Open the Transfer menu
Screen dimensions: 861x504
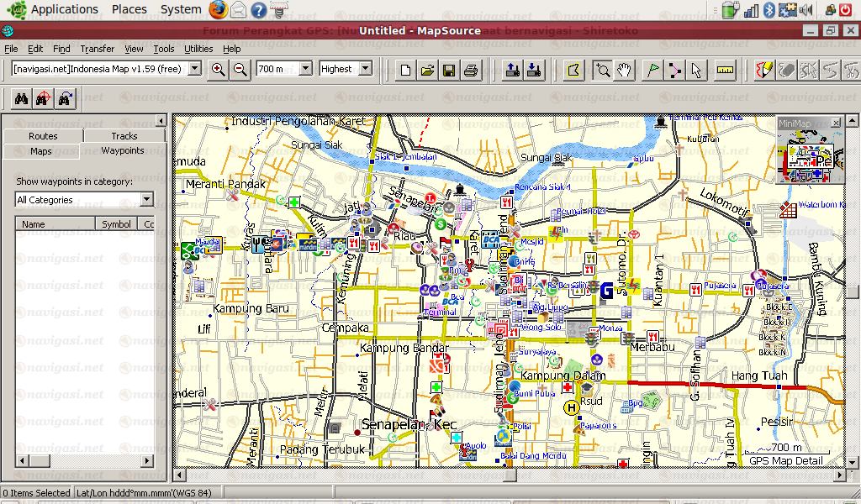pos(98,49)
